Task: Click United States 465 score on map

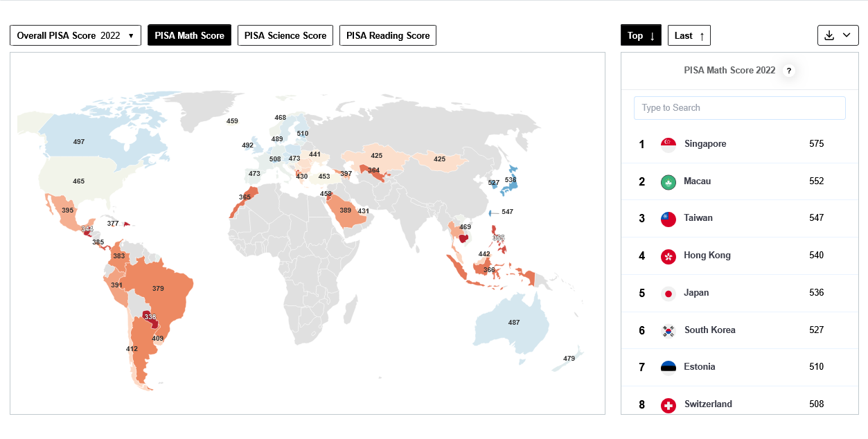Action: [79, 181]
